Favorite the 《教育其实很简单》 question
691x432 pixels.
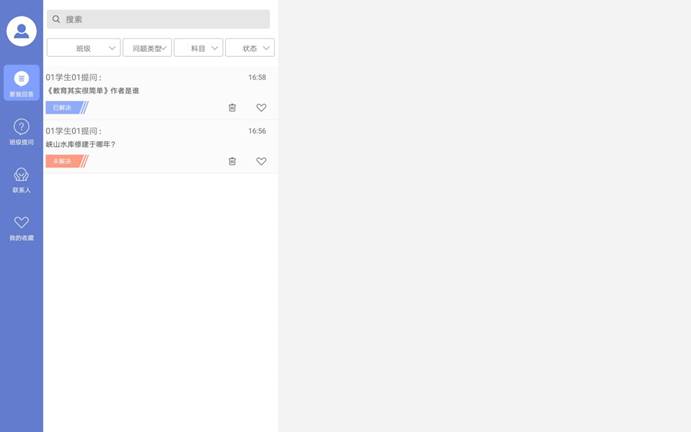261,108
